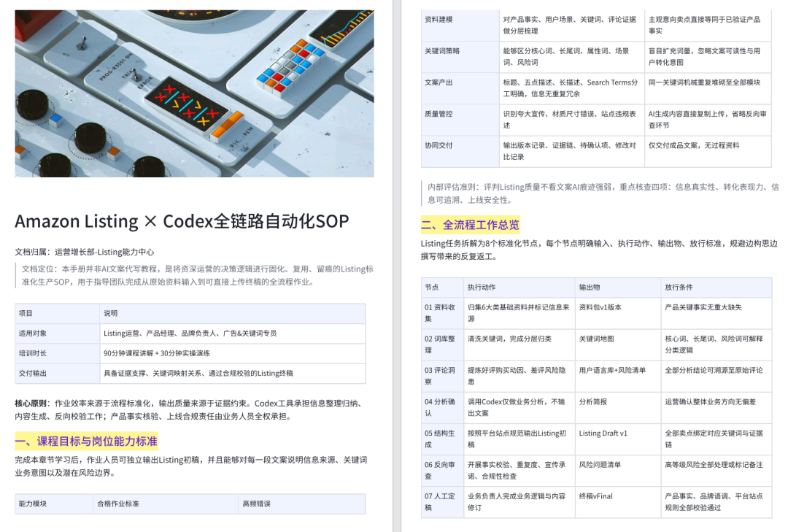Click the 'Listing Draft v1' cell

pyautogui.click(x=618, y=439)
